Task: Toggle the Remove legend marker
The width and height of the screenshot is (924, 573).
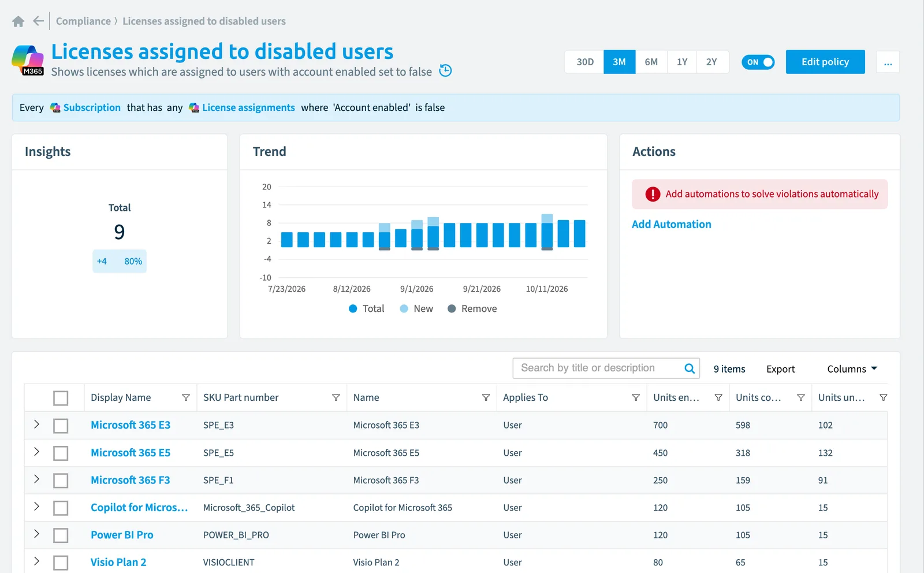Action: [x=452, y=308]
